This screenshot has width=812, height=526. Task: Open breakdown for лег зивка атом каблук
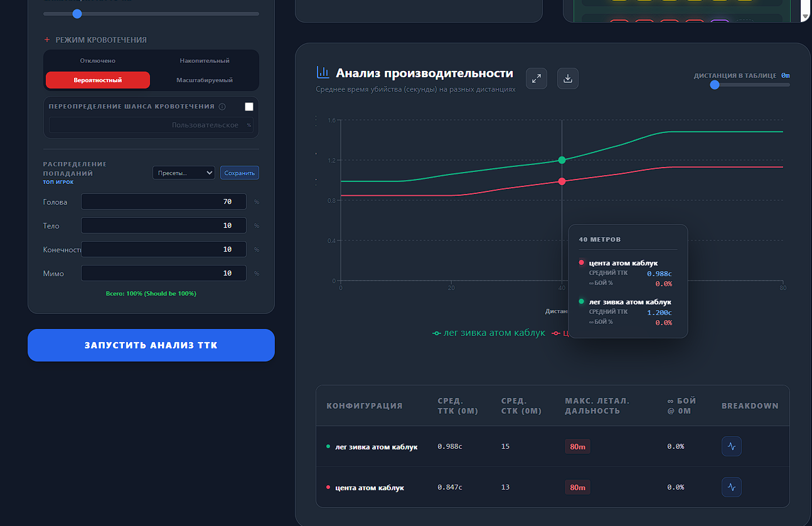(x=732, y=446)
